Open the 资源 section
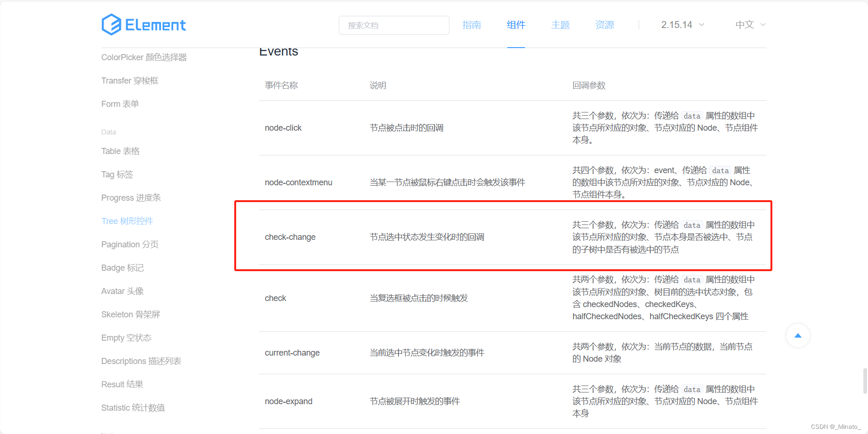Image resolution: width=868 pixels, height=434 pixels. 604,25
